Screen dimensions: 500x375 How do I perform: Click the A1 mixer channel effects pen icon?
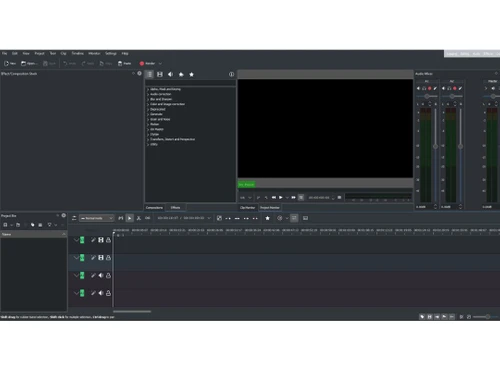point(435,88)
